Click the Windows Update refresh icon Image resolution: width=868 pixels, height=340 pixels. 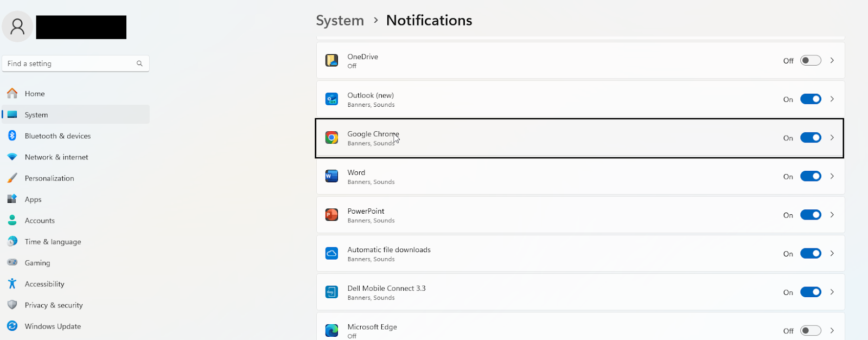point(12,326)
